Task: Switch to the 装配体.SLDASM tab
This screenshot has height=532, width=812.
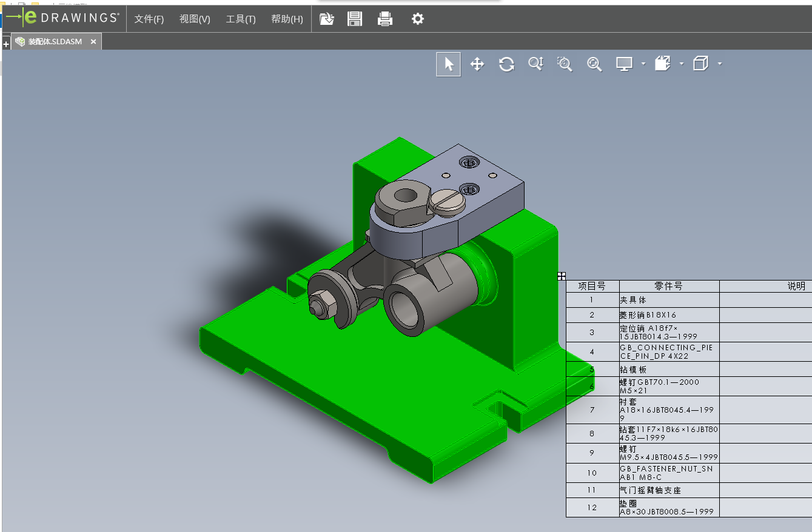Action: click(x=55, y=42)
